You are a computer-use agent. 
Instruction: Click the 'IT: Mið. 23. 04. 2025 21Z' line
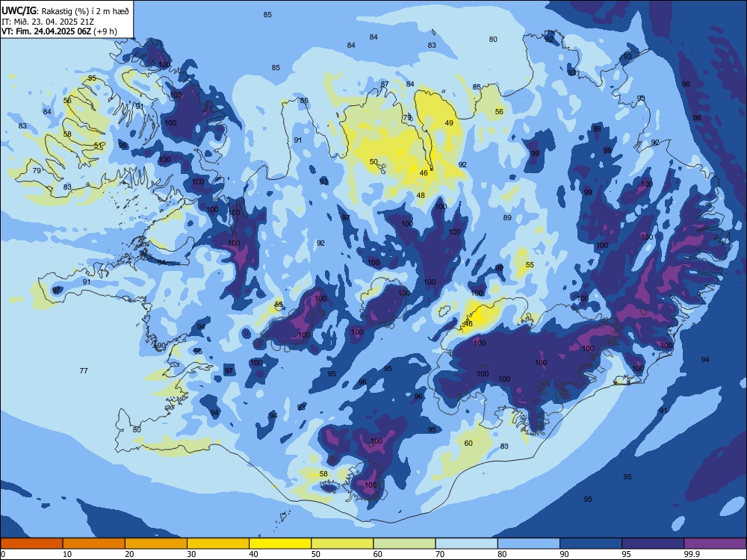tap(46, 22)
